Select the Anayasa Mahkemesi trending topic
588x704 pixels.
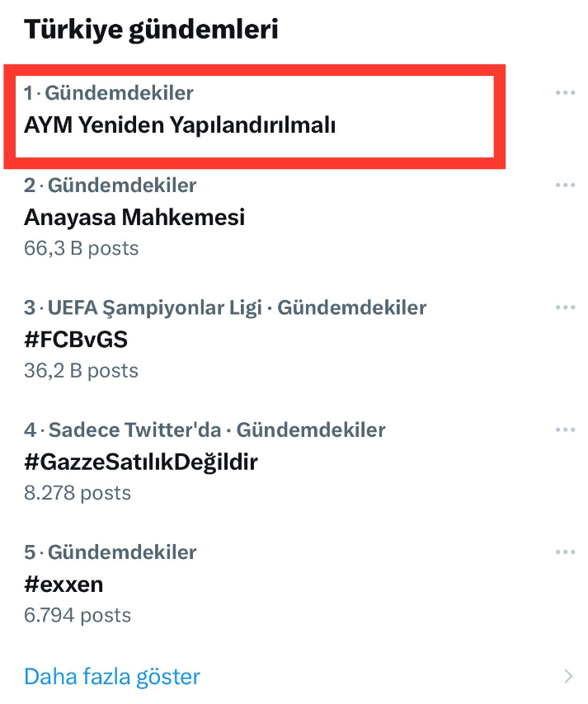coord(134,217)
